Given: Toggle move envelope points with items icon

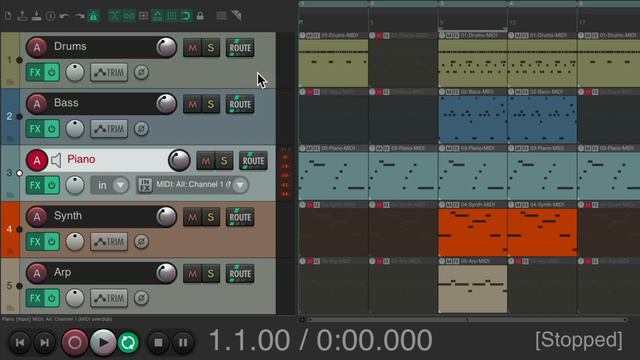Looking at the screenshot, I should pyautogui.click(x=158, y=16).
